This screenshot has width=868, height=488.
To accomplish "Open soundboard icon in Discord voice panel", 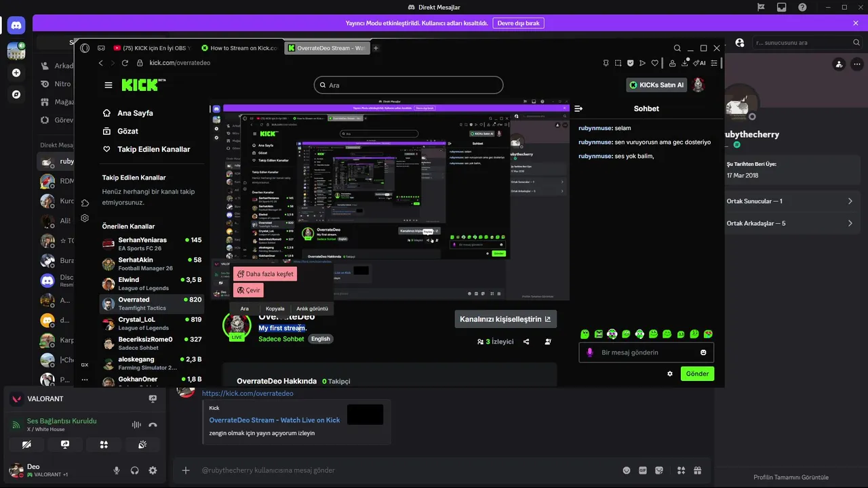I will pyautogui.click(x=142, y=445).
